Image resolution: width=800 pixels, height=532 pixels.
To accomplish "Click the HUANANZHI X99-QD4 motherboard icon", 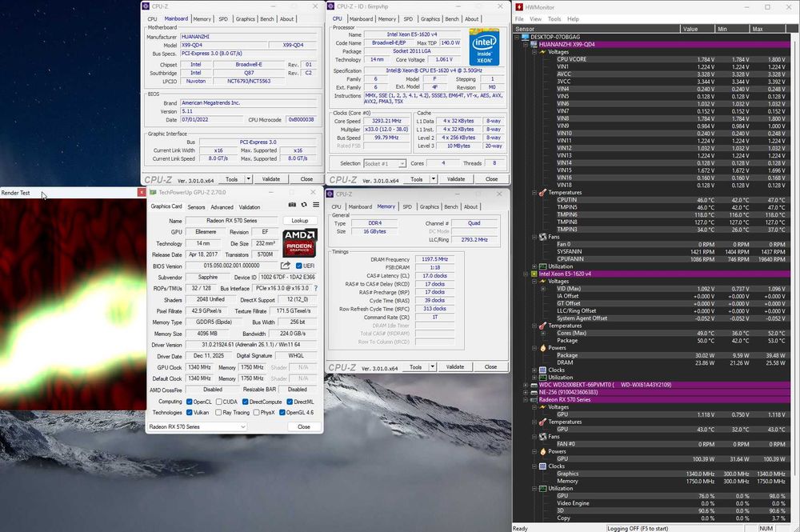I will pyautogui.click(x=534, y=44).
